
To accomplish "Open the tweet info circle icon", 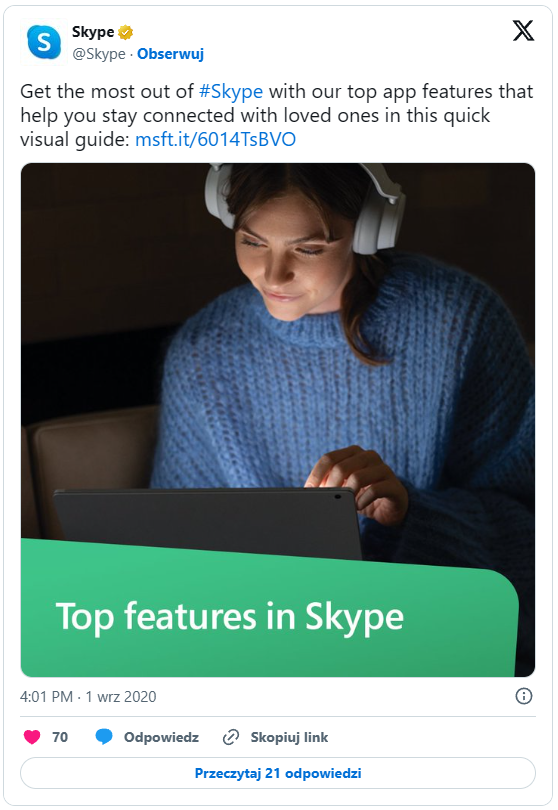I will [523, 696].
